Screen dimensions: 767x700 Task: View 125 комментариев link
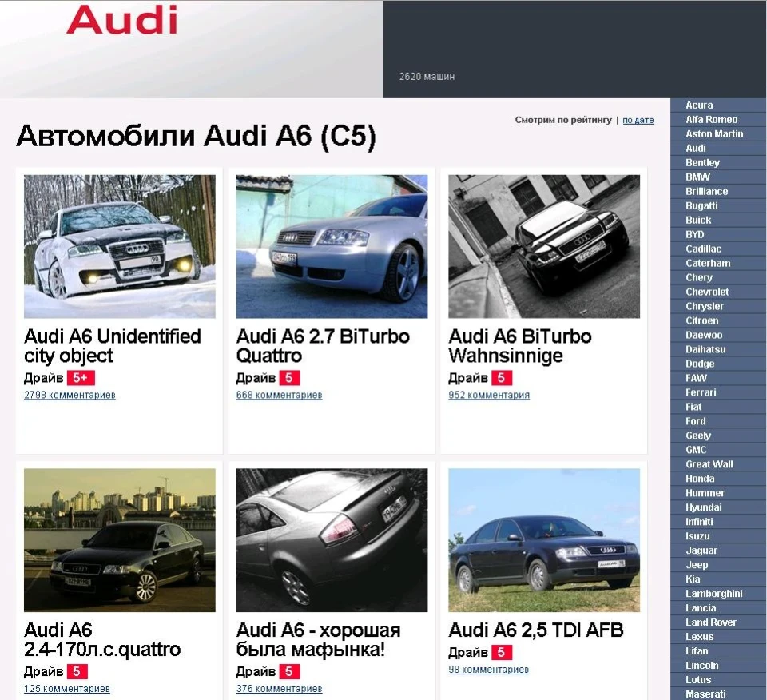(66, 688)
